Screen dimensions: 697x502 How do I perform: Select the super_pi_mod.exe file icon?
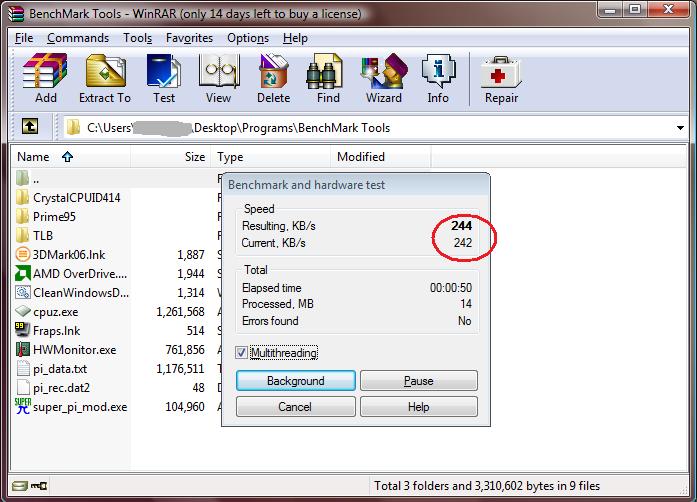tap(23, 406)
